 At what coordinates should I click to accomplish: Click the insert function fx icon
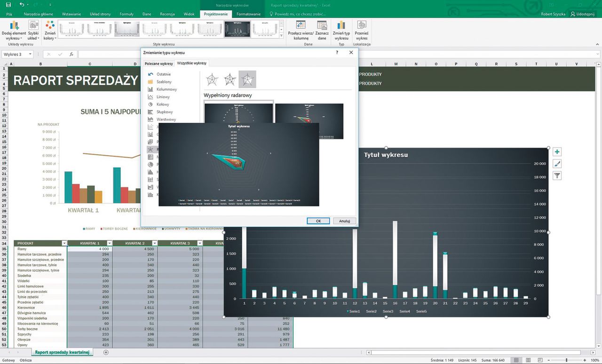pyautogui.click(x=71, y=54)
